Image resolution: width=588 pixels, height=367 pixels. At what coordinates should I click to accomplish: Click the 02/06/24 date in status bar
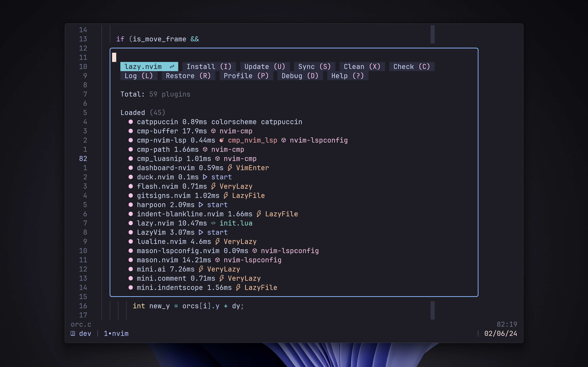point(501,334)
